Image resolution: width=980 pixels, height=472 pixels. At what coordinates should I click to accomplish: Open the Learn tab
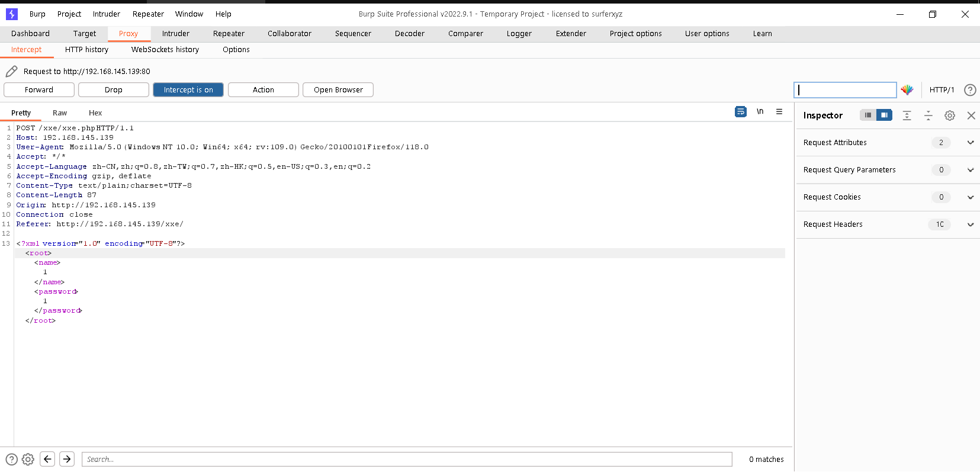(763, 34)
